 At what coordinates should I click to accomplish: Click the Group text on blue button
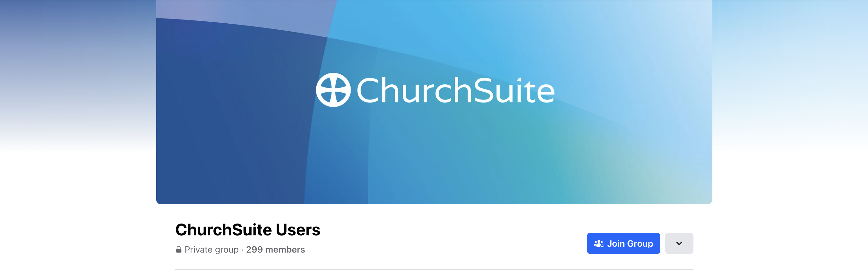[x=640, y=243]
